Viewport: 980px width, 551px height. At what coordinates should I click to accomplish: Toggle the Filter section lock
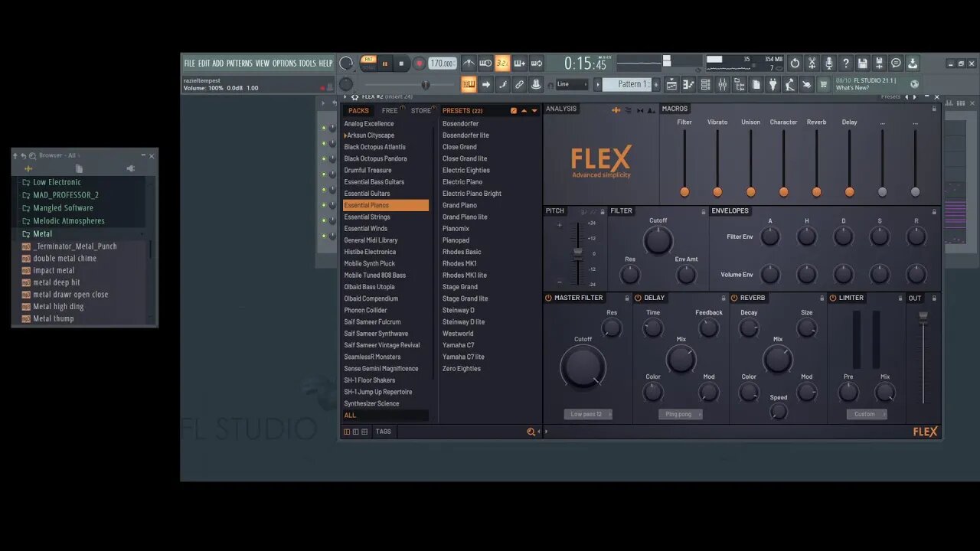[x=703, y=211]
